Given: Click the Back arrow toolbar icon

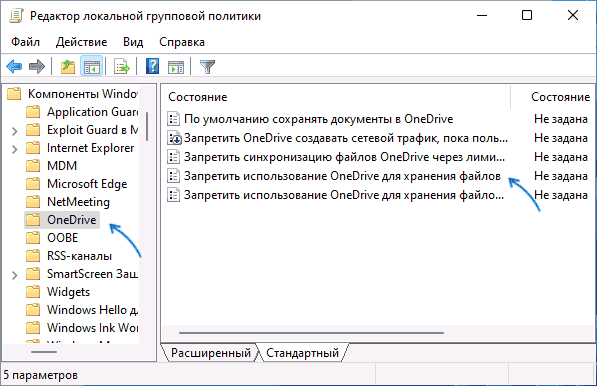Looking at the screenshot, I should pyautogui.click(x=14, y=67).
